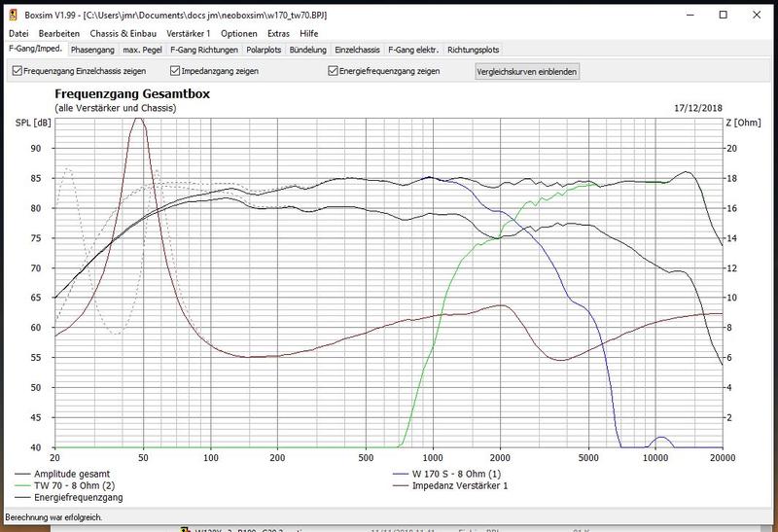
Task: Toggle Impedanzgang zeigen checkbox
Action: coord(175,71)
